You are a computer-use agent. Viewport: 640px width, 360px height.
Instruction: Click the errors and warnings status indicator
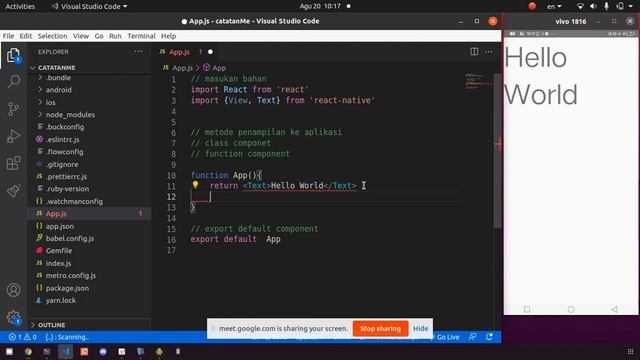coord(22,337)
